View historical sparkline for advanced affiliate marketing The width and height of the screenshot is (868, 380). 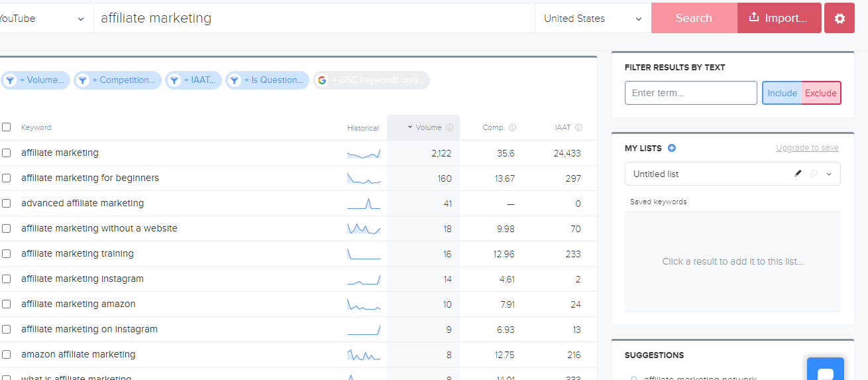click(364, 204)
